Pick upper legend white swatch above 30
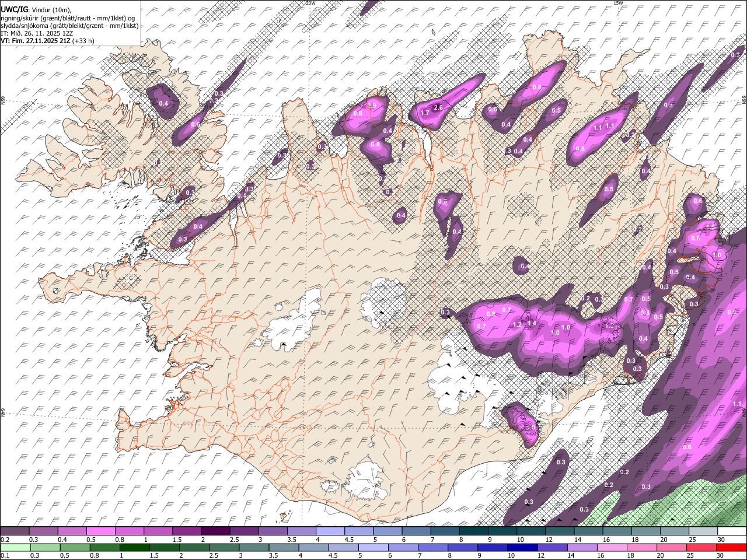This screenshot has width=747, height=560. tap(732, 531)
